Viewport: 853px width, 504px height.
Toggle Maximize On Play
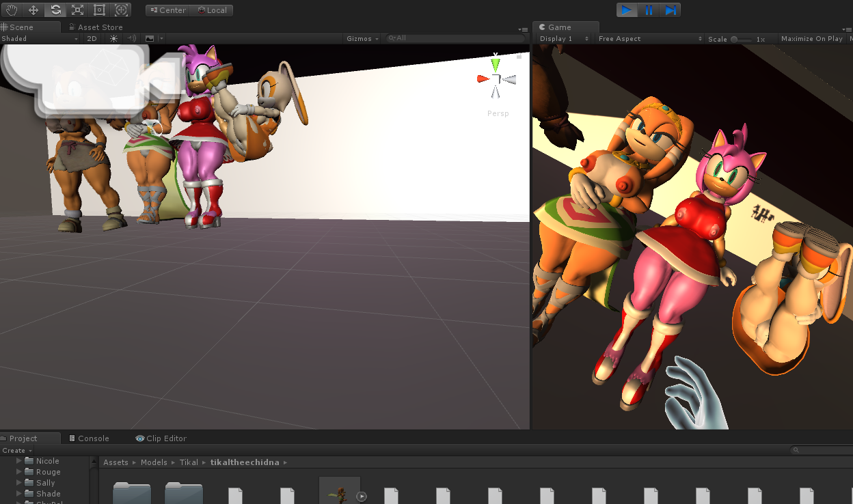coord(811,39)
